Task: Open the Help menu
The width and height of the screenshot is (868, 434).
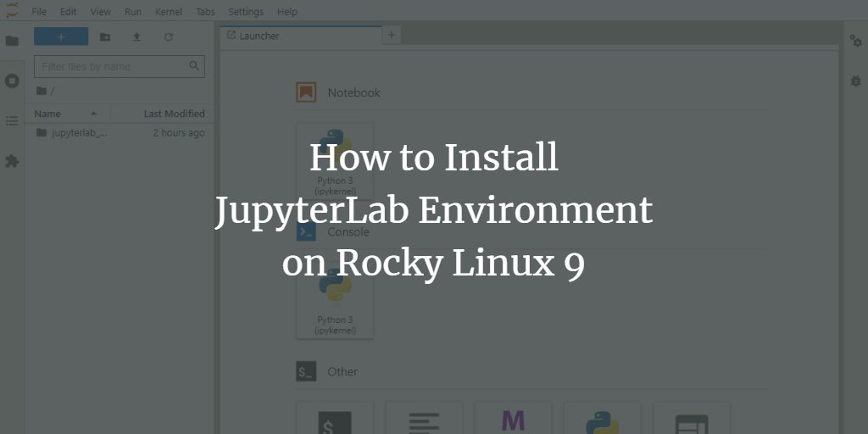Action: click(287, 12)
